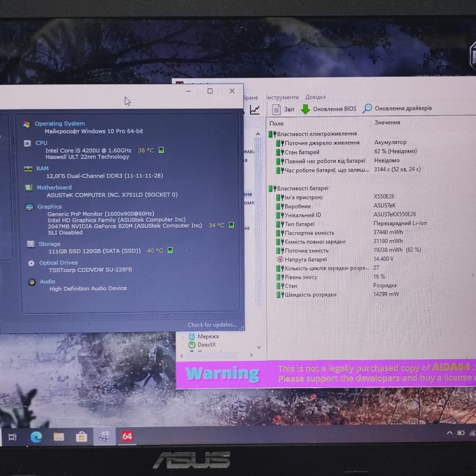Viewport: 476px width, 476px height.
Task: Open Task View on the taskbar
Action: [x=13, y=437]
